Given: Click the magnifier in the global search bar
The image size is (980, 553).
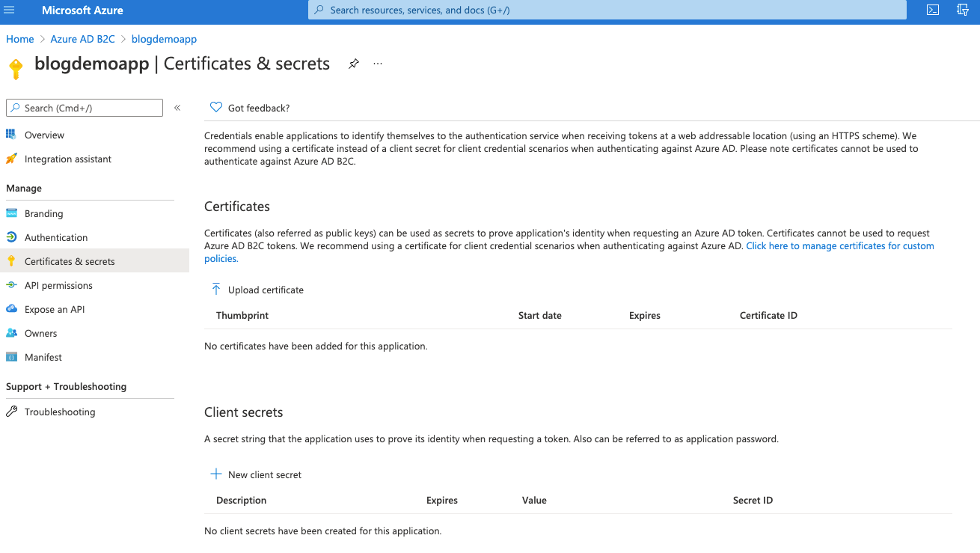Looking at the screenshot, I should (x=319, y=10).
